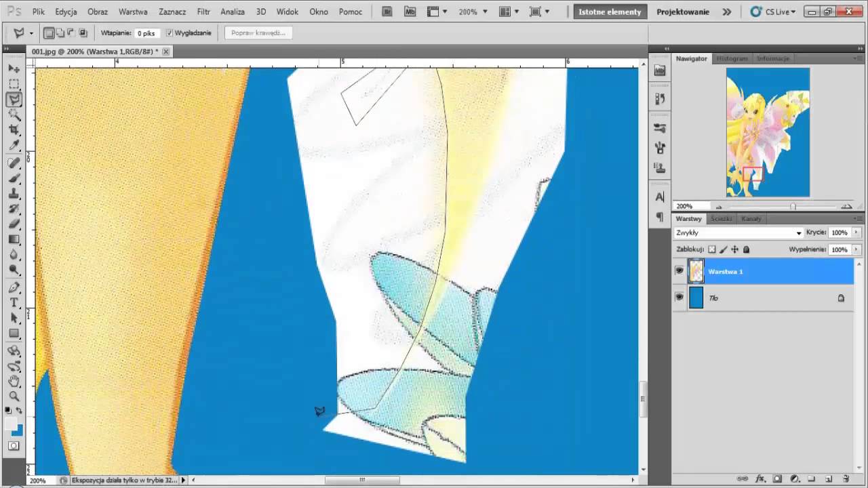Open the Zaznacz menu
The image size is (868, 488).
tap(172, 12)
